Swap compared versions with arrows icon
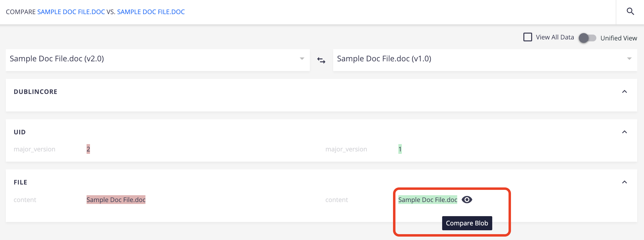The height and width of the screenshot is (240, 644). (x=321, y=60)
